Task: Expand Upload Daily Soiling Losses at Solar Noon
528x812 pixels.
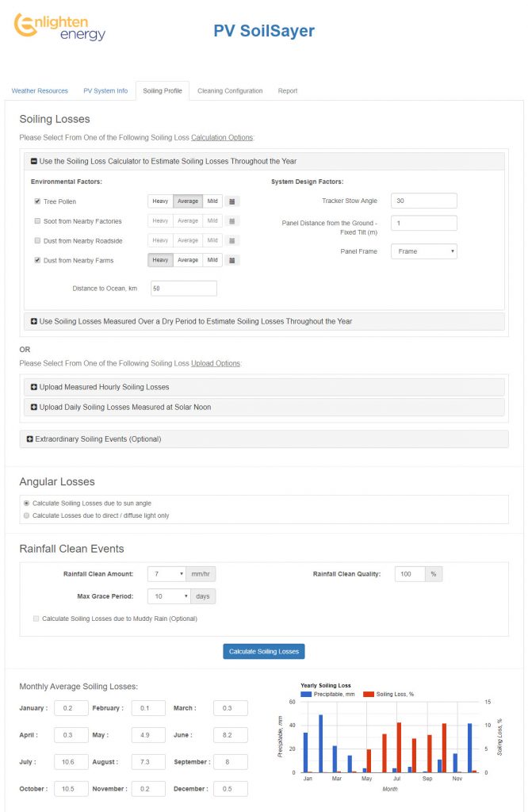Action: point(264,408)
